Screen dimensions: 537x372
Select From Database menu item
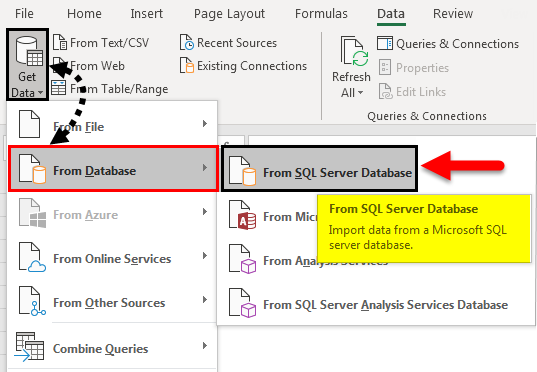tap(113, 168)
